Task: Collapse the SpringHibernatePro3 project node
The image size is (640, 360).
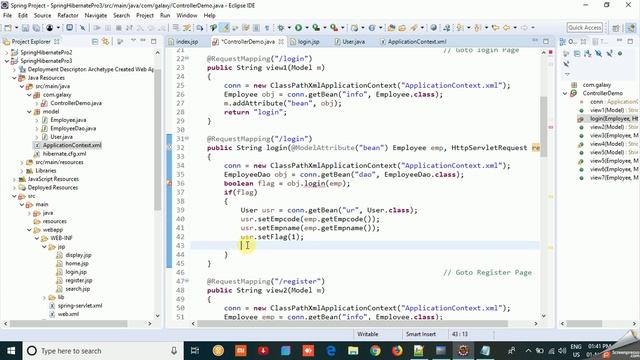Action: 7,61
